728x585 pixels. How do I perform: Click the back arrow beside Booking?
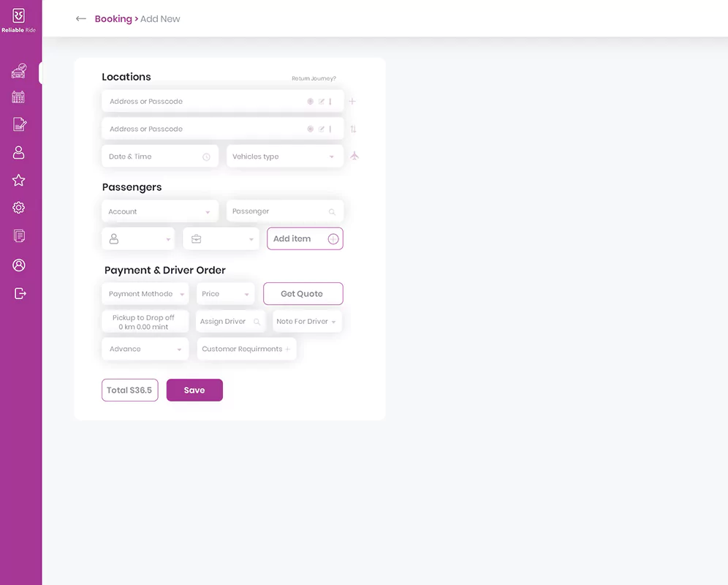coord(80,19)
